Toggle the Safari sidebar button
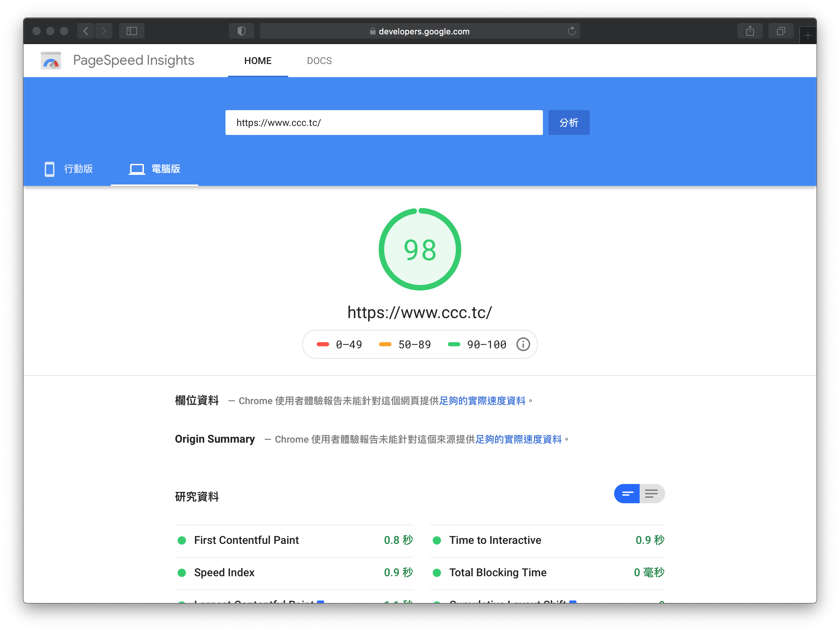Viewport: 840px width, 632px height. (x=132, y=31)
